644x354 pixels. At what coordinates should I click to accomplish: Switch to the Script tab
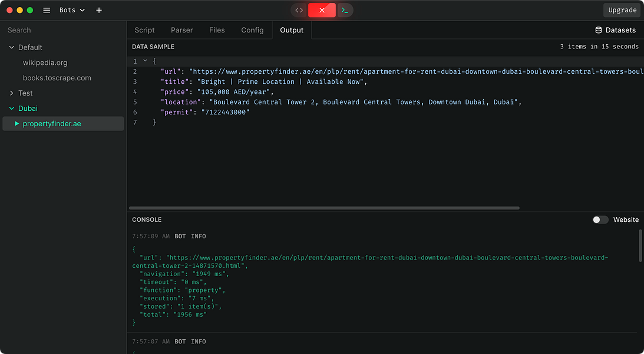pos(144,30)
